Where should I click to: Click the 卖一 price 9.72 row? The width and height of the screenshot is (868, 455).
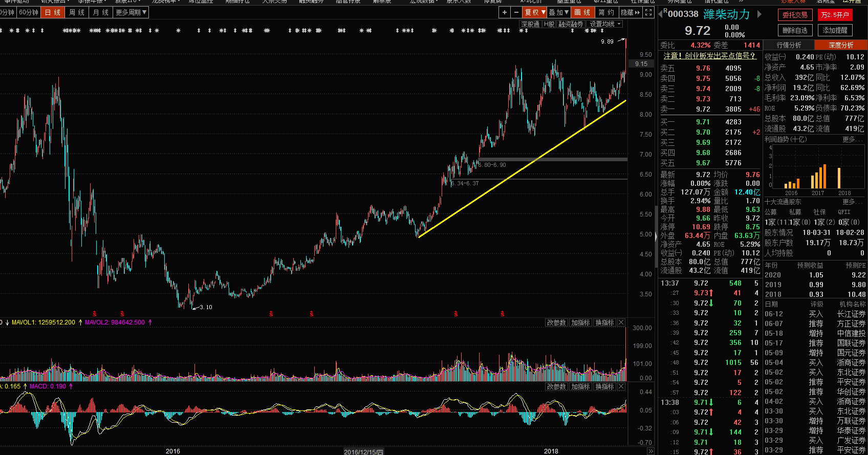710,109
